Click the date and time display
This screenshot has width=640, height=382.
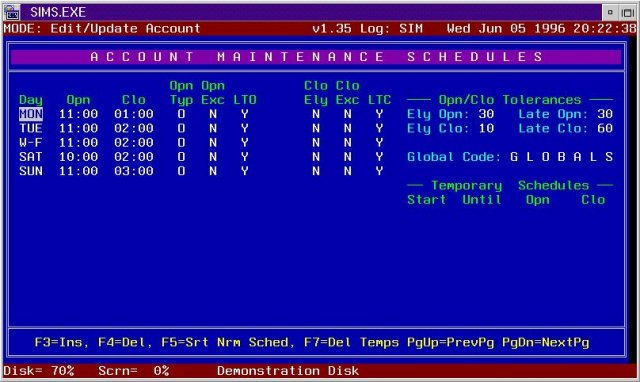point(542,29)
